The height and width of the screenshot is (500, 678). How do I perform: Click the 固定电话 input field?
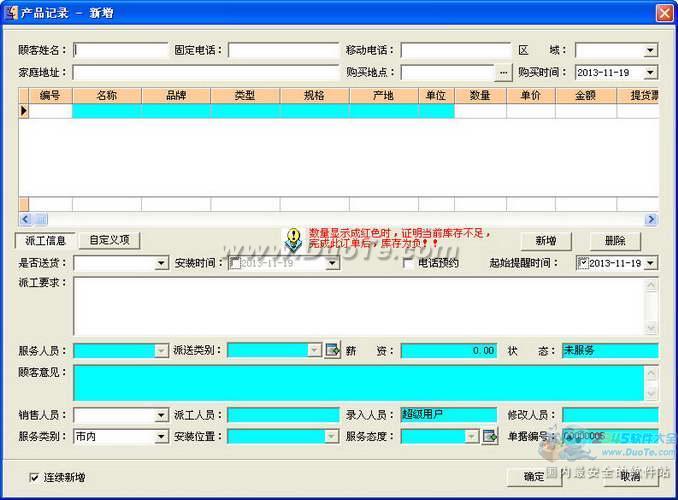coord(283,50)
